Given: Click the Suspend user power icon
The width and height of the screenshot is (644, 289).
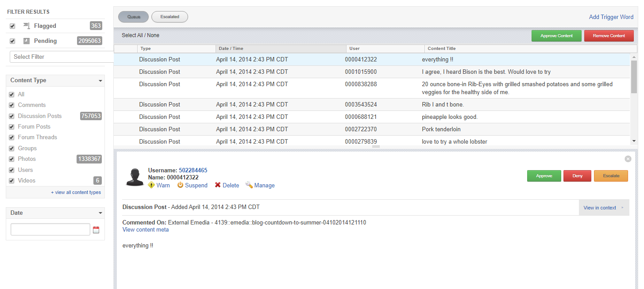Looking at the screenshot, I should pos(180,185).
